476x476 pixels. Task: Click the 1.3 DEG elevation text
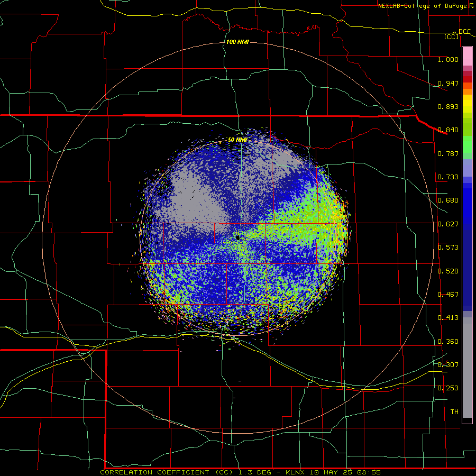tap(256, 472)
